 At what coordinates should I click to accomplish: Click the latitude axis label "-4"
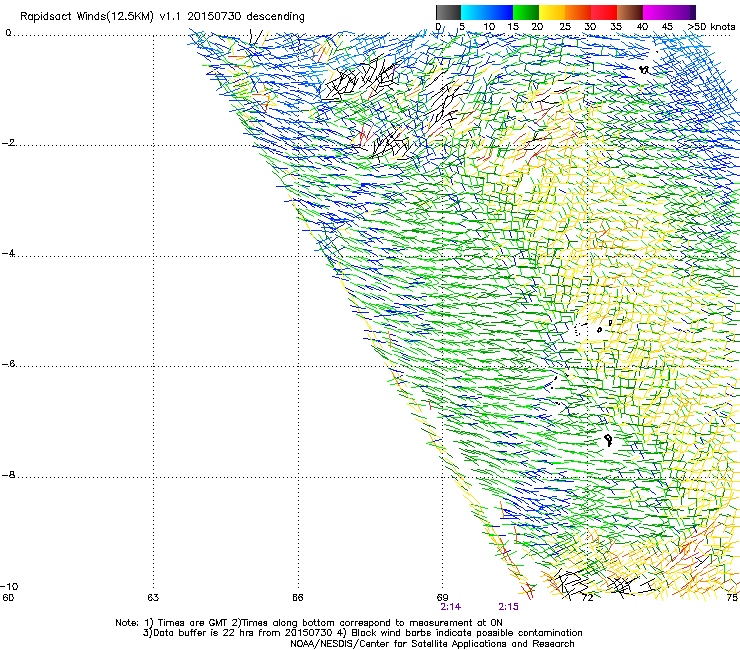pyautogui.click(x=9, y=253)
